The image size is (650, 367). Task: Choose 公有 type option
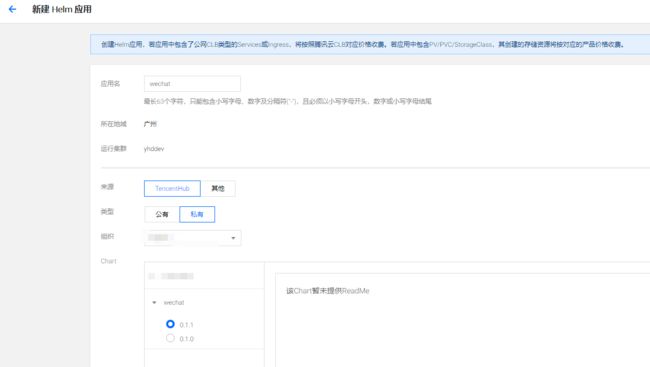(x=162, y=214)
